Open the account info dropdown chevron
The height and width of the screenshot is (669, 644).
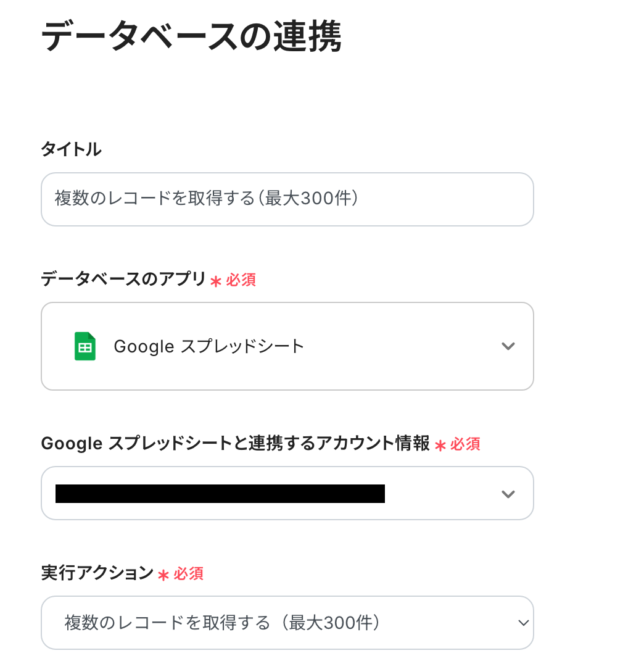tap(508, 494)
